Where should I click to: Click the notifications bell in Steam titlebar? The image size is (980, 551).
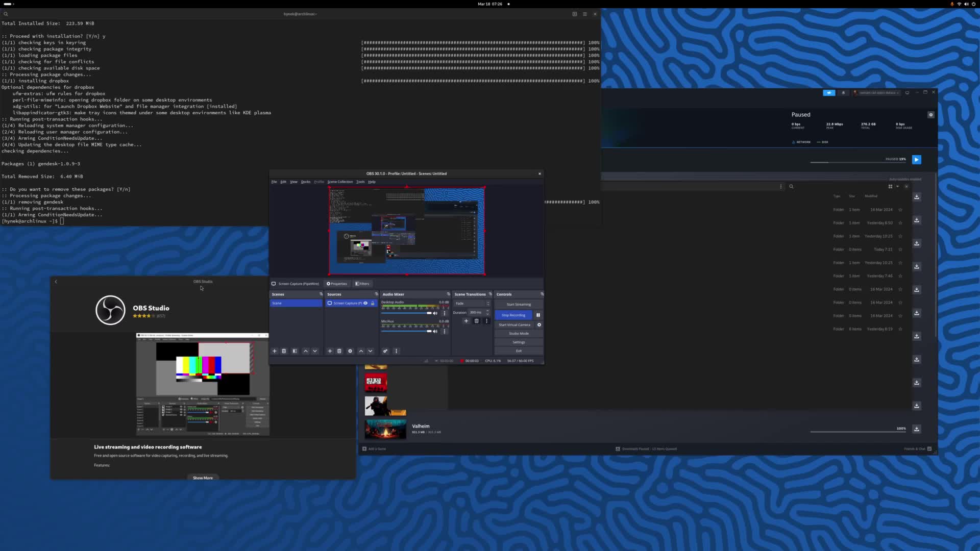844,93
